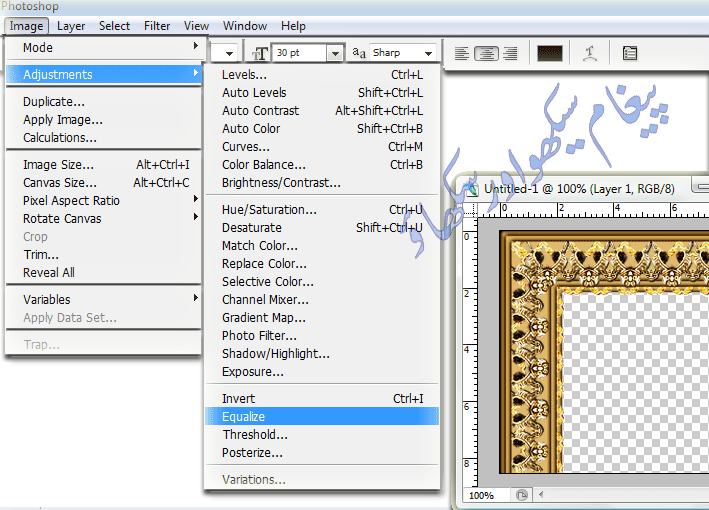Click the status bar preview icon beside 100%
709x510 pixels.
(521, 495)
